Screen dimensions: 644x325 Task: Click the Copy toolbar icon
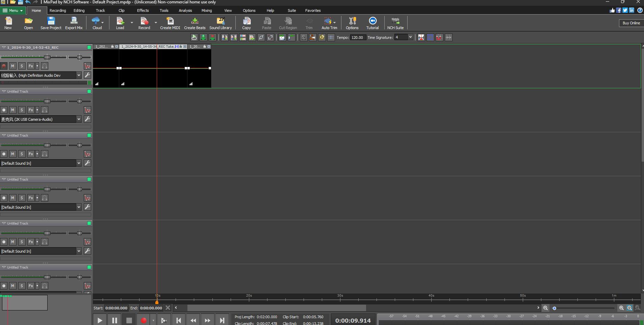point(246,23)
